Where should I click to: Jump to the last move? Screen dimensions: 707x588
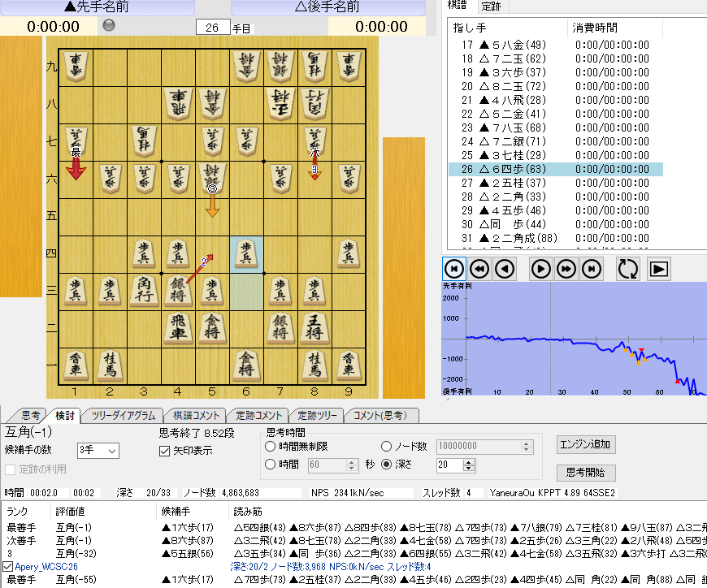(x=592, y=269)
